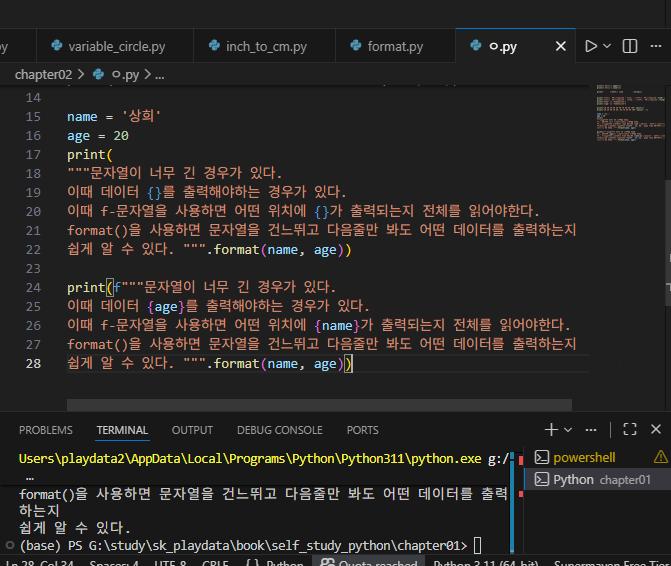Open the PROBLEMS panel tab

(x=46, y=430)
